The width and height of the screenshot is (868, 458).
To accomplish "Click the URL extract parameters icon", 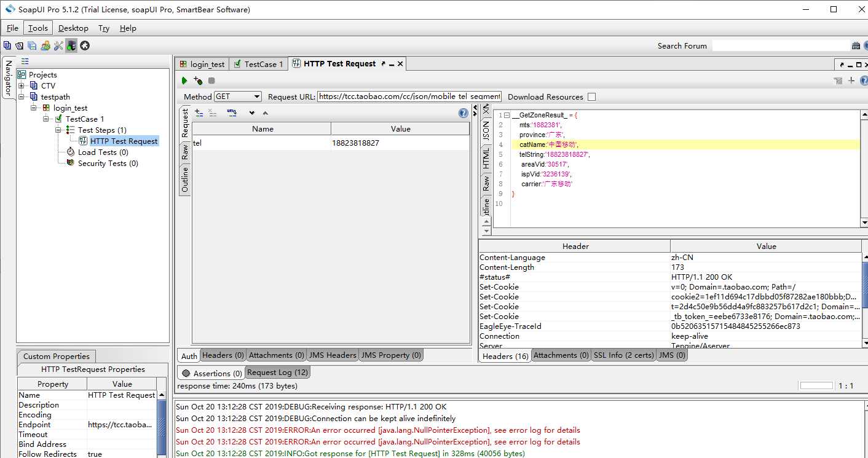I will pyautogui.click(x=232, y=113).
